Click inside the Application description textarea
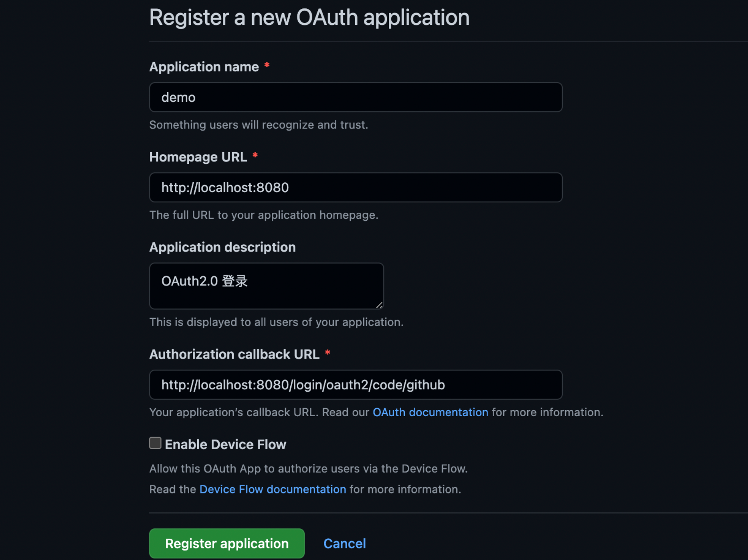 pos(267,286)
